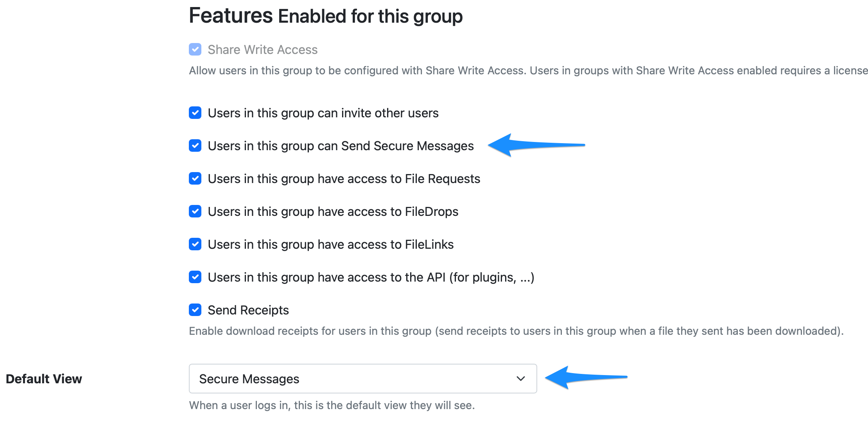Image resolution: width=868 pixels, height=431 pixels.
Task: Click the "Default View" label
Action: coord(44,378)
